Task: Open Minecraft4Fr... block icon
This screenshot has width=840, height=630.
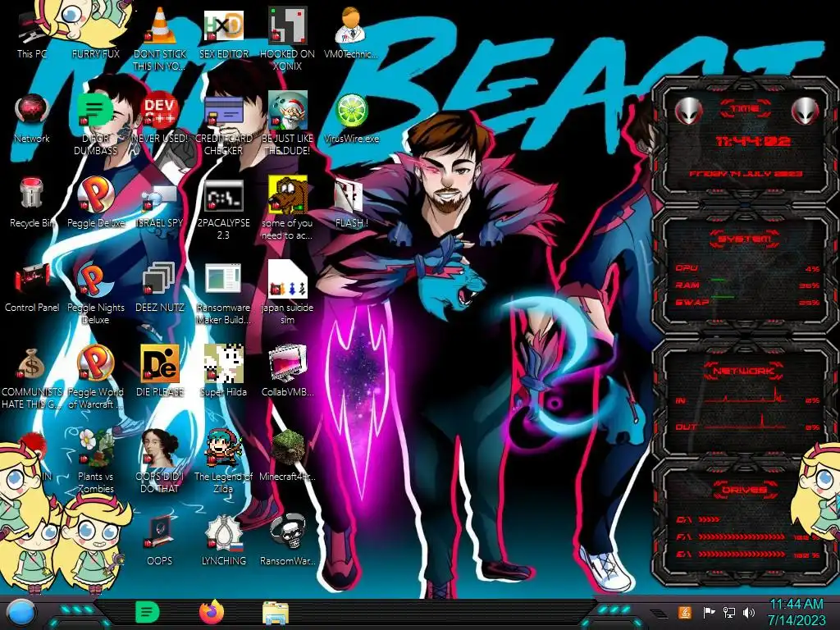Action: 287,456
